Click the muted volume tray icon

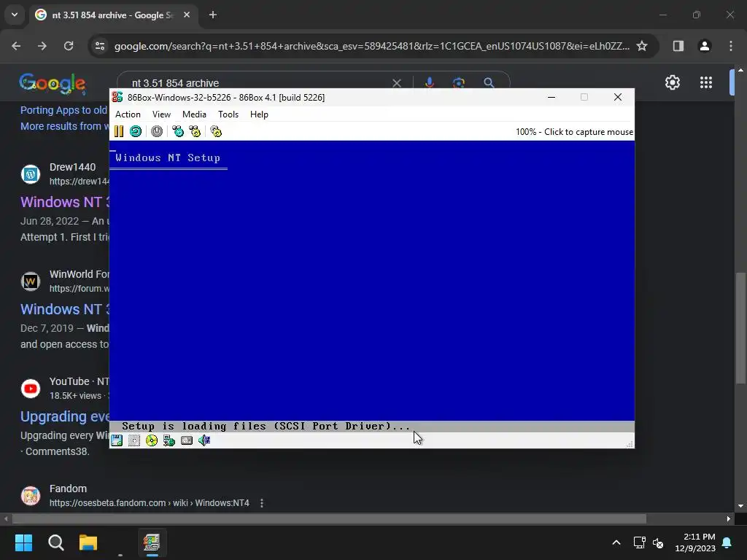[659, 542]
